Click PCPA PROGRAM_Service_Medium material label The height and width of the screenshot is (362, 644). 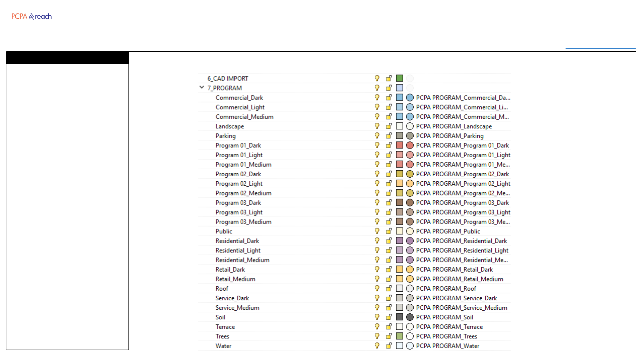[x=462, y=308]
